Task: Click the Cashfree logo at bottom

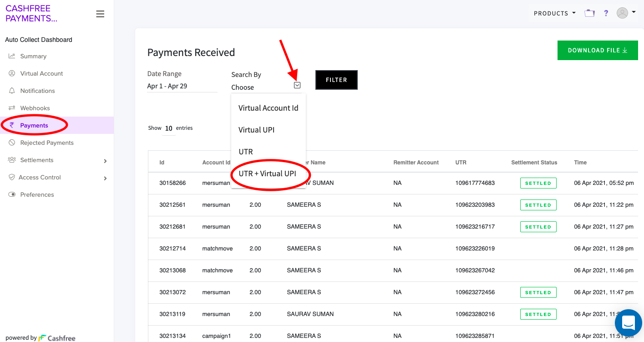Action: click(x=57, y=338)
